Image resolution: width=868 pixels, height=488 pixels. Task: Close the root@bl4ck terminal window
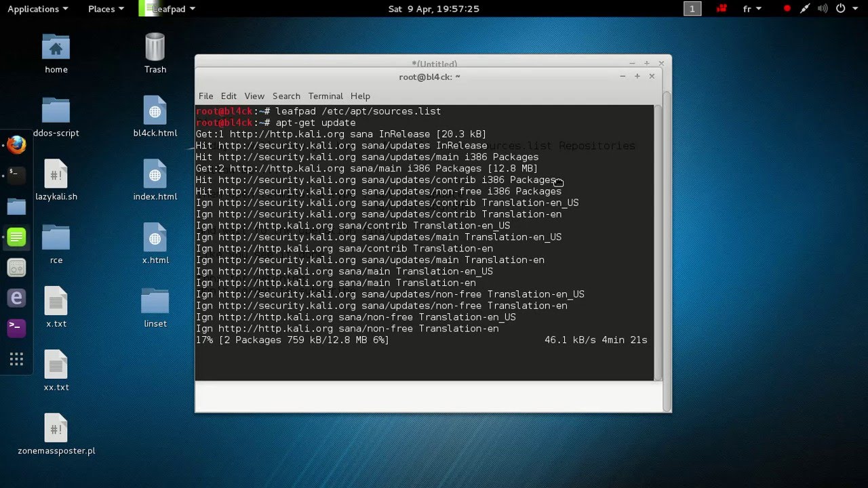pyautogui.click(x=652, y=77)
